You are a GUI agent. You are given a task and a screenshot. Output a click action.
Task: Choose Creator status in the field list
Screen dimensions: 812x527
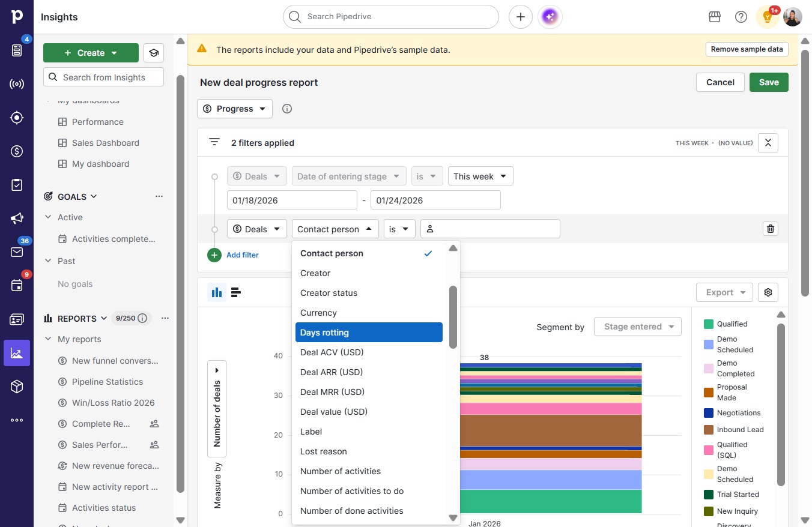pyautogui.click(x=369, y=293)
